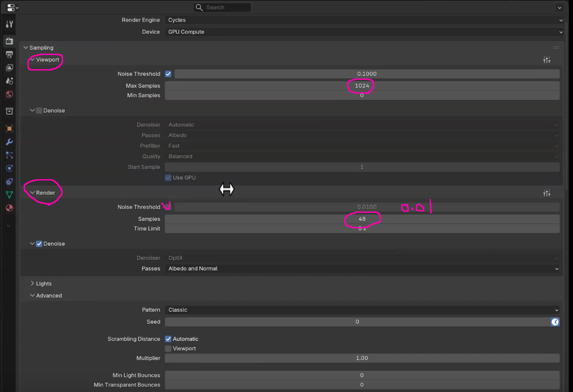Screen dimensions: 573x392
Task: Open the Scene properties tab
Action: click(x=9, y=81)
